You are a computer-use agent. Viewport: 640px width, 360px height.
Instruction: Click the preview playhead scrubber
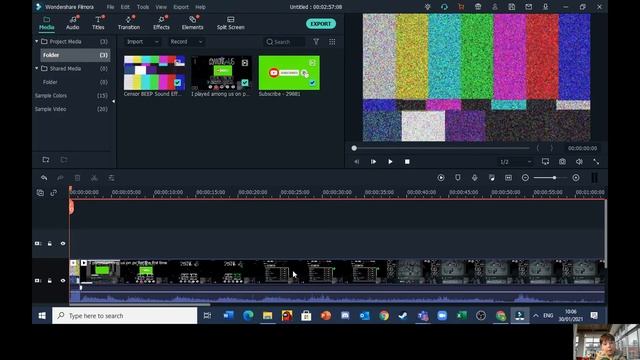[x=354, y=148]
